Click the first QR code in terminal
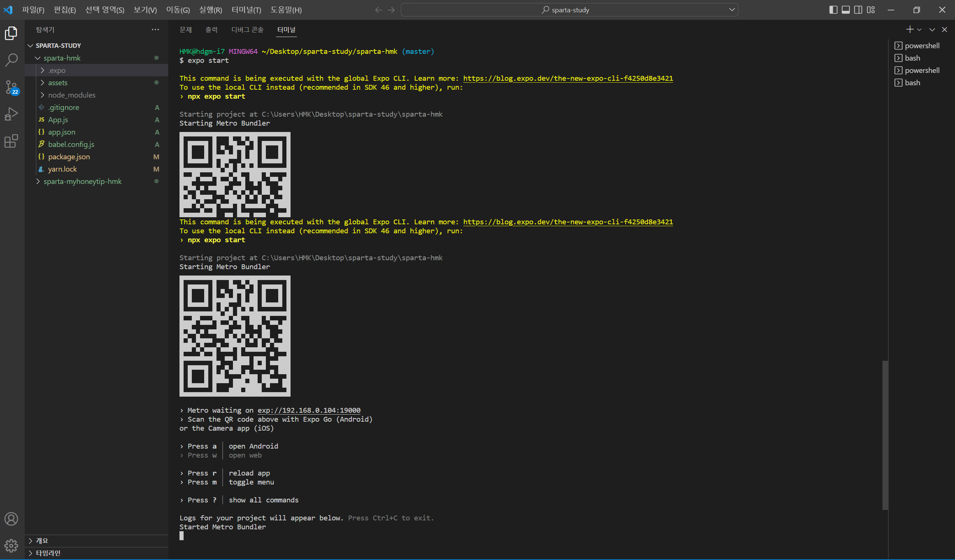Image resolution: width=955 pixels, height=560 pixels. (235, 175)
